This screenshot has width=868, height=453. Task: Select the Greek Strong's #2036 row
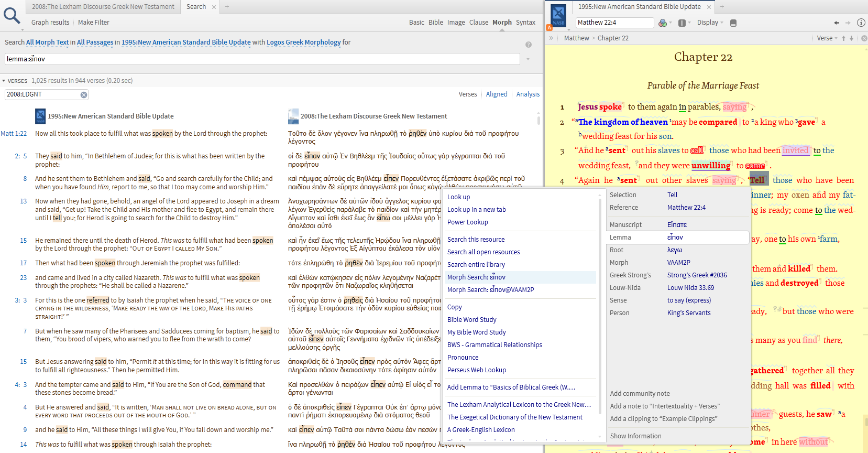(x=677, y=275)
